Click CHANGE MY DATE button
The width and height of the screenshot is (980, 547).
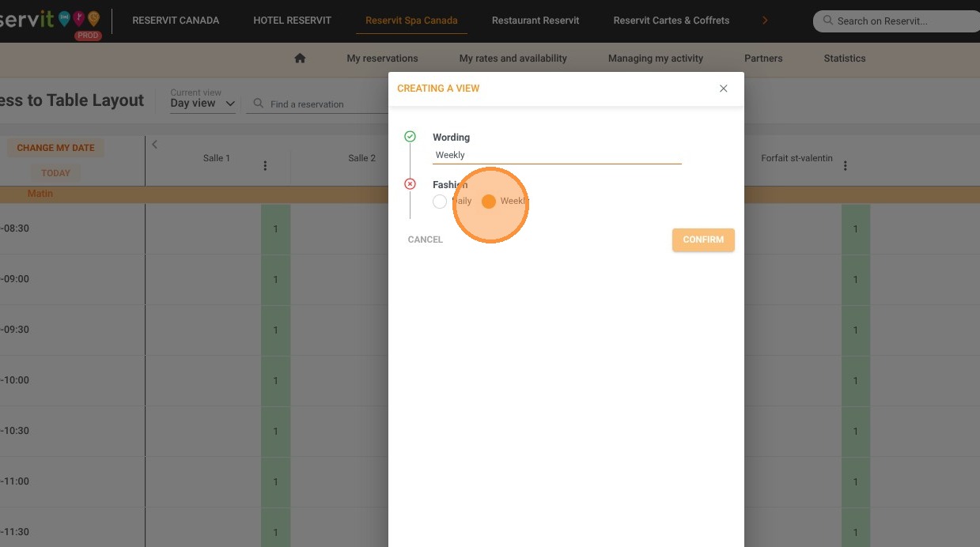point(55,148)
